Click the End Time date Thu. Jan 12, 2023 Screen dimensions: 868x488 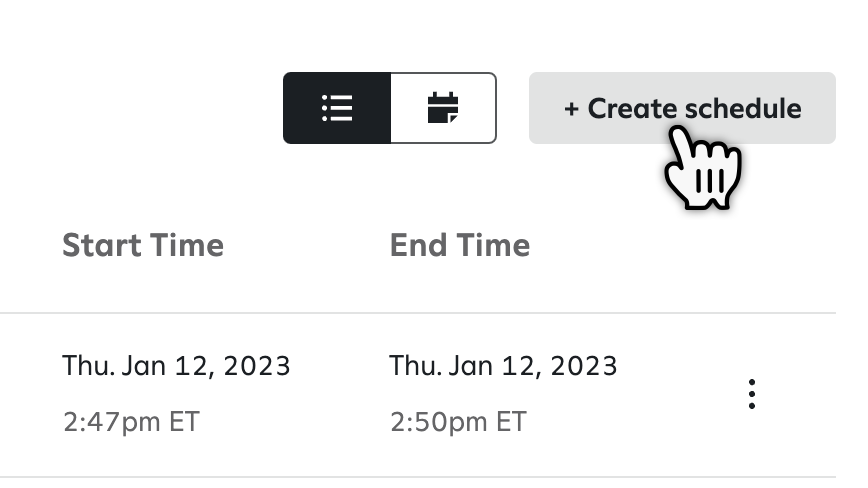(503, 365)
